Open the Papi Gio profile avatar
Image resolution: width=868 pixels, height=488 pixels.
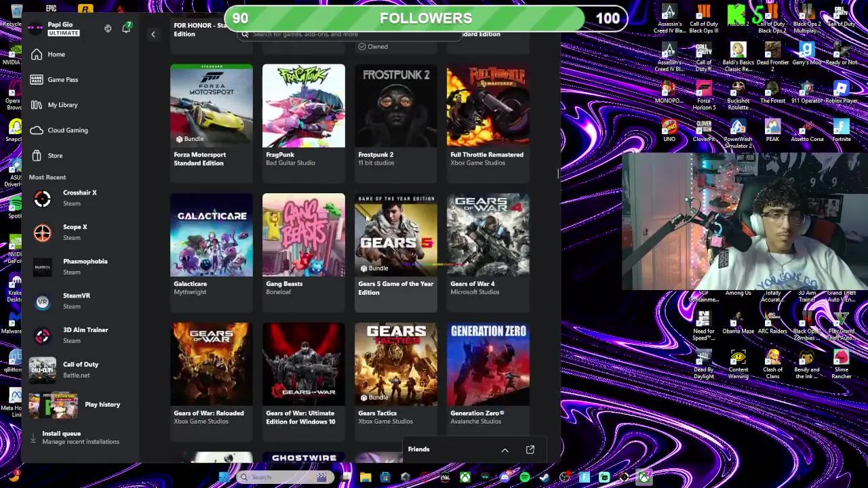pos(35,28)
